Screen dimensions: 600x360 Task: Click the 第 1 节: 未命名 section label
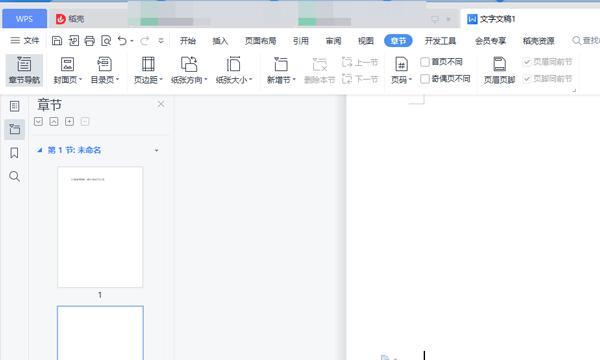(74, 150)
